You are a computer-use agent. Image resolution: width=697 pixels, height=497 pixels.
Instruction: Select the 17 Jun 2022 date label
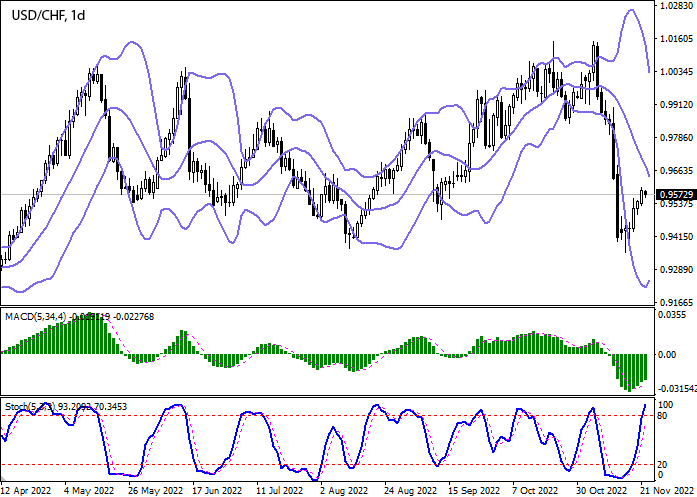tap(217, 491)
